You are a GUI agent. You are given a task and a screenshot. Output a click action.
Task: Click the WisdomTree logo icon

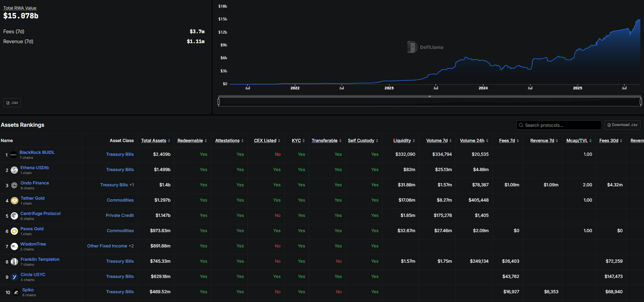click(14, 247)
